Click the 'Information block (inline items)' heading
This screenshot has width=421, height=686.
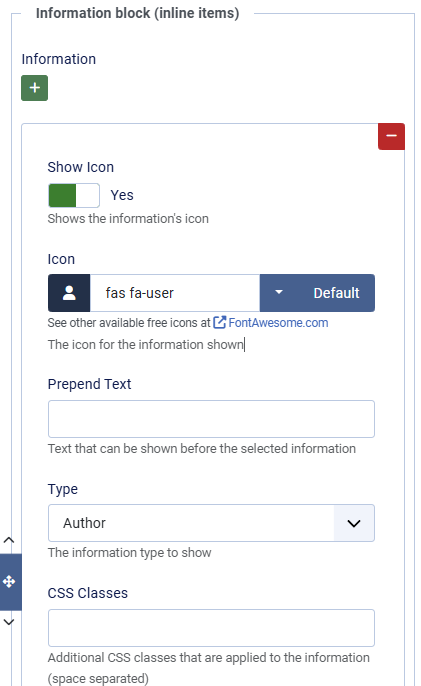coord(137,13)
